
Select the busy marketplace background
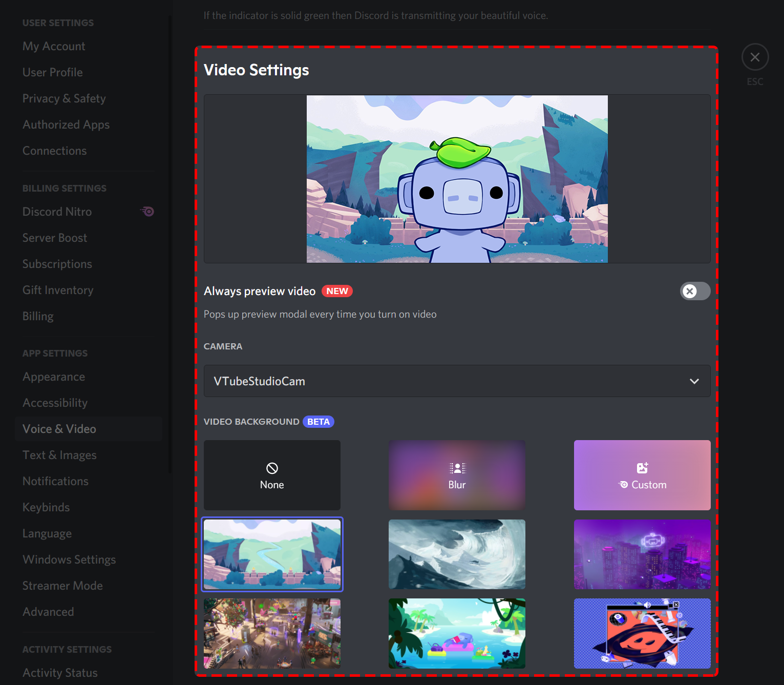click(x=272, y=633)
